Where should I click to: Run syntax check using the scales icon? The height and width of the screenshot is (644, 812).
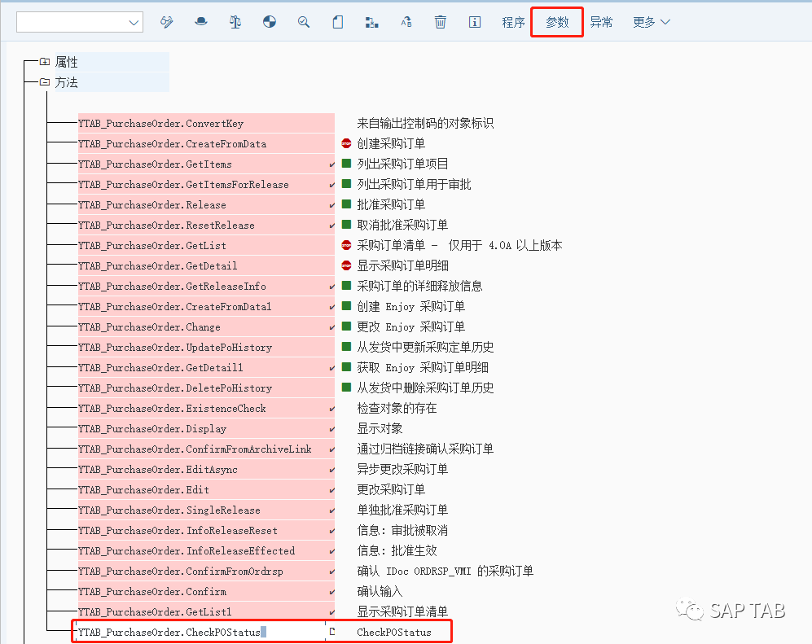click(235, 22)
